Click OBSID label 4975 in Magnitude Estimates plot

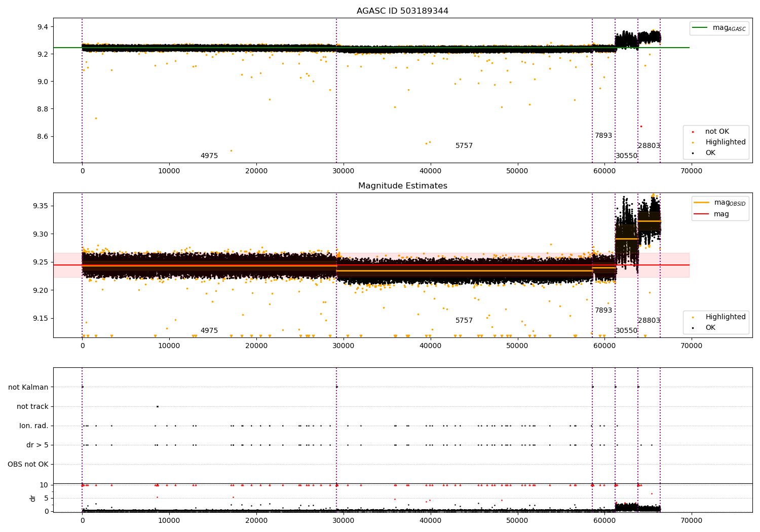coord(209,331)
